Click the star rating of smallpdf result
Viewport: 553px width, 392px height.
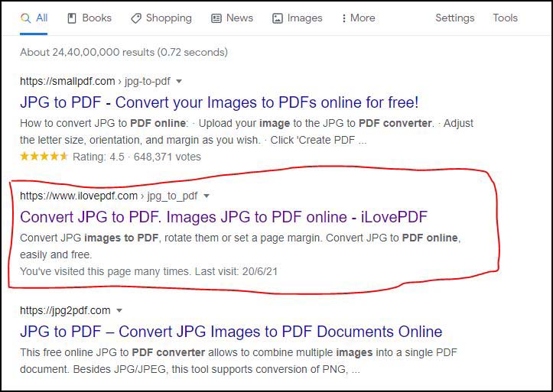click(44, 157)
